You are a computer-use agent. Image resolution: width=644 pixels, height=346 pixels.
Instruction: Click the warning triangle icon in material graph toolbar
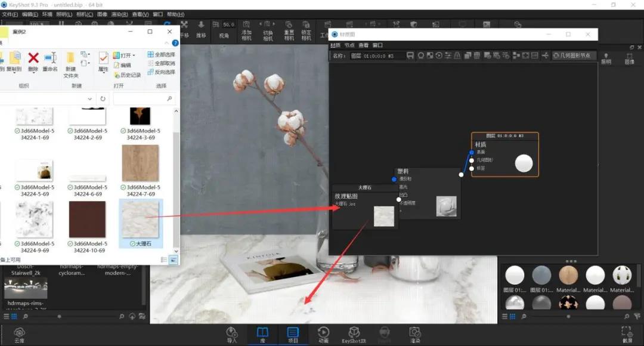pyautogui.click(x=457, y=55)
